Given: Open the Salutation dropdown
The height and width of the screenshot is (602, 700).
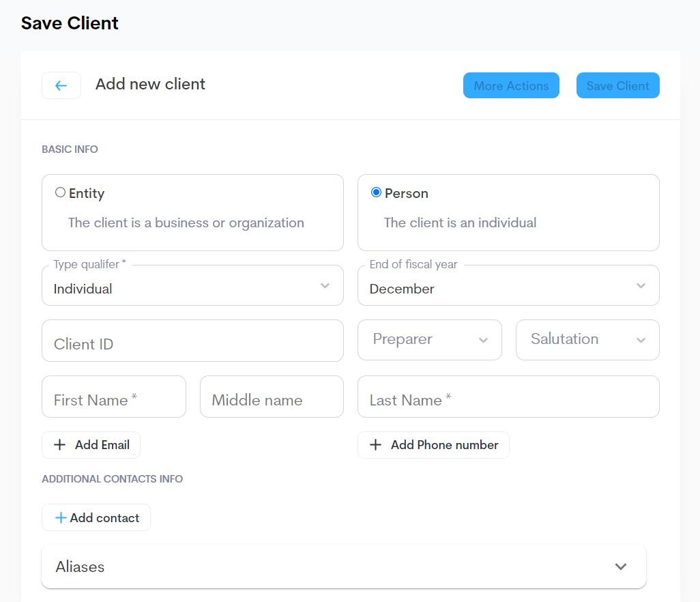Looking at the screenshot, I should pyautogui.click(x=587, y=340).
